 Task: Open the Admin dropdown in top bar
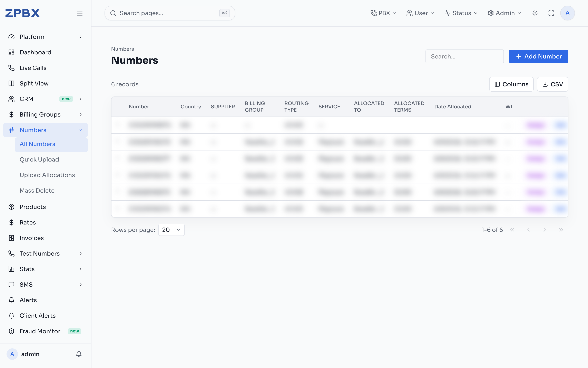click(504, 13)
